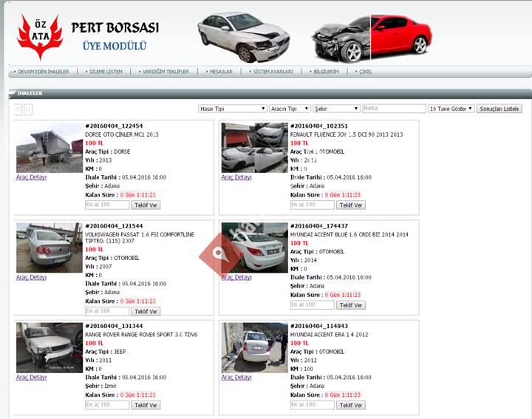Click the red map-pin watermark icon
This screenshot has height=419, width=532.
[x=219, y=253]
